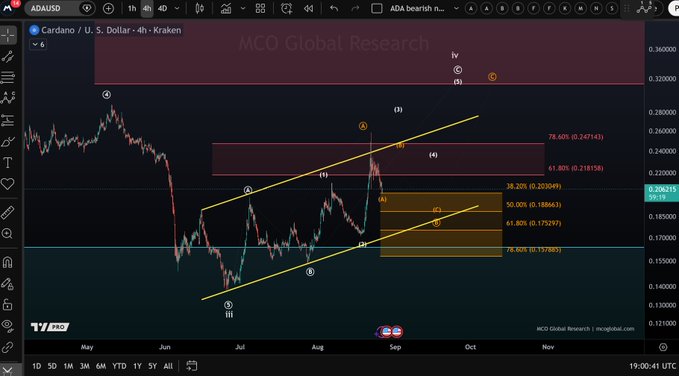The width and height of the screenshot is (679, 376).
Task: Toggle the eye icon beside ADAUSD
Action: [x=87, y=8]
